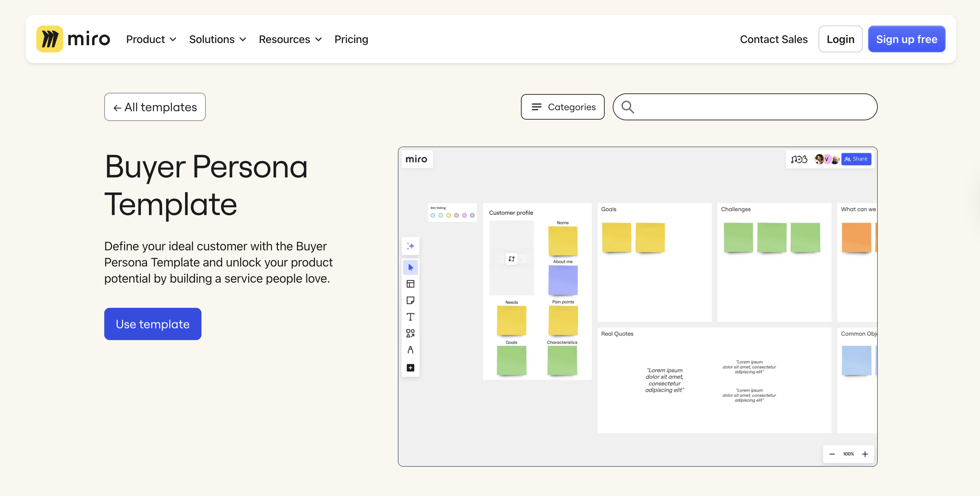Viewport: 980px width, 496px height.
Task: Click the first green Challenges sticky note
Action: (739, 238)
